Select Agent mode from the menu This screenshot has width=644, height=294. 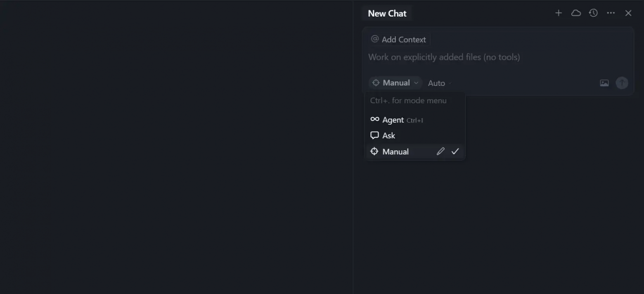[393, 120]
